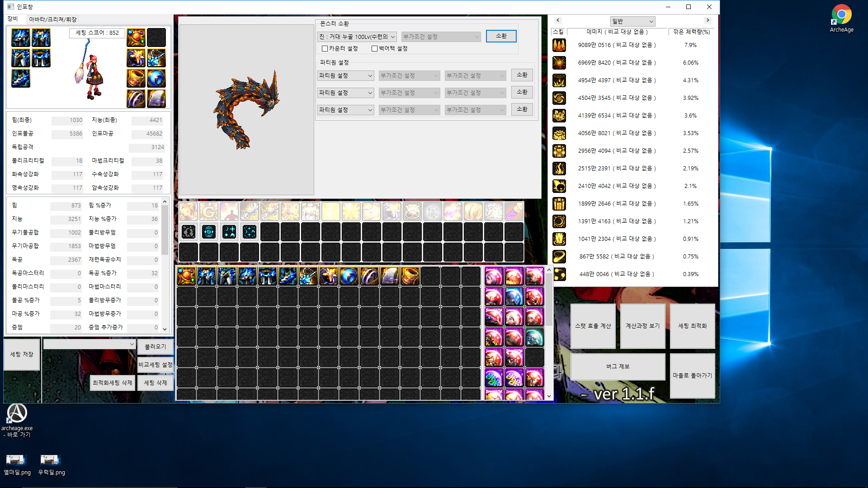
Task: Select the green rune orb in orb list
Action: 494,378
